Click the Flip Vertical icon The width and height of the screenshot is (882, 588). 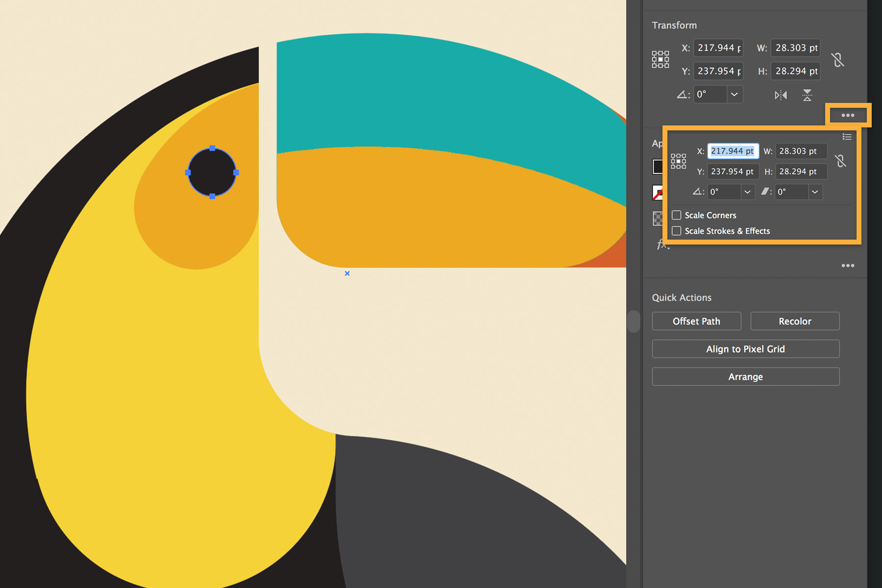point(807,95)
